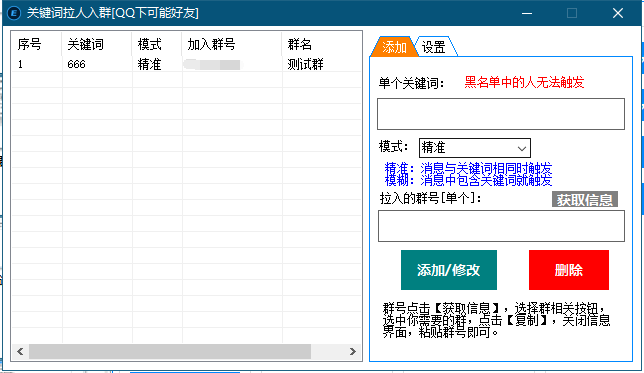Focus the 单个关键词 input field
This screenshot has width=644, height=373.
click(501, 114)
